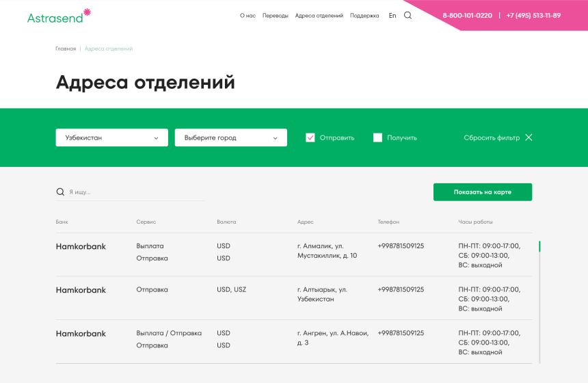Click the Банк column header
The width and height of the screenshot is (588, 383).
coord(62,222)
